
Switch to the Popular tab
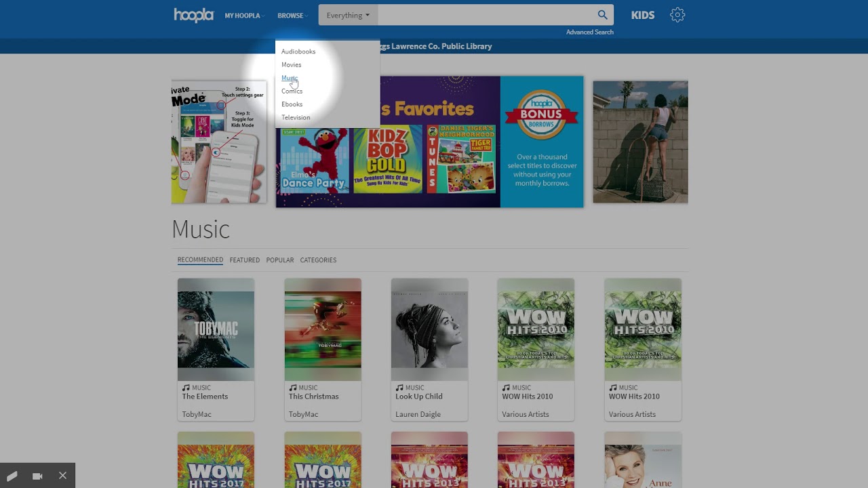(280, 260)
